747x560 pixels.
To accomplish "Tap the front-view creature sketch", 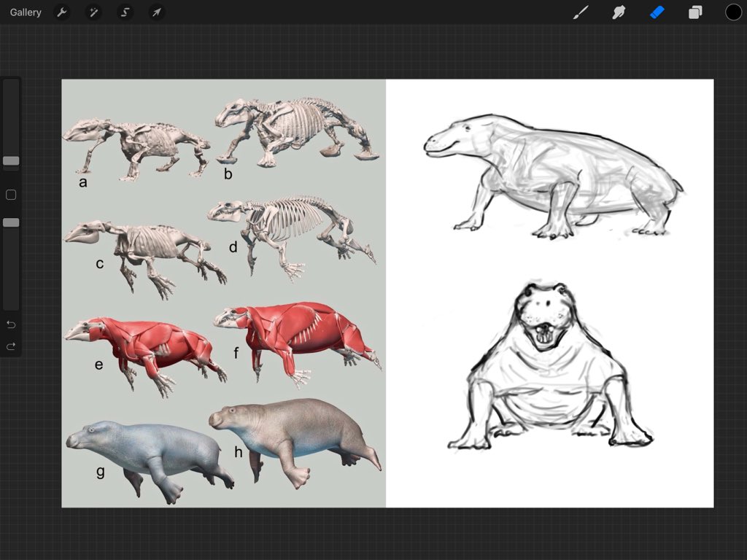I will [550, 366].
